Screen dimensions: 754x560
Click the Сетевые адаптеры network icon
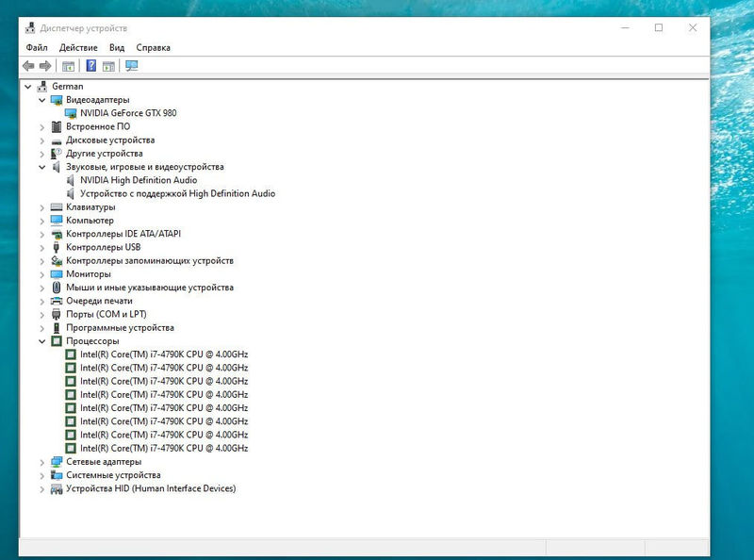[57, 462]
